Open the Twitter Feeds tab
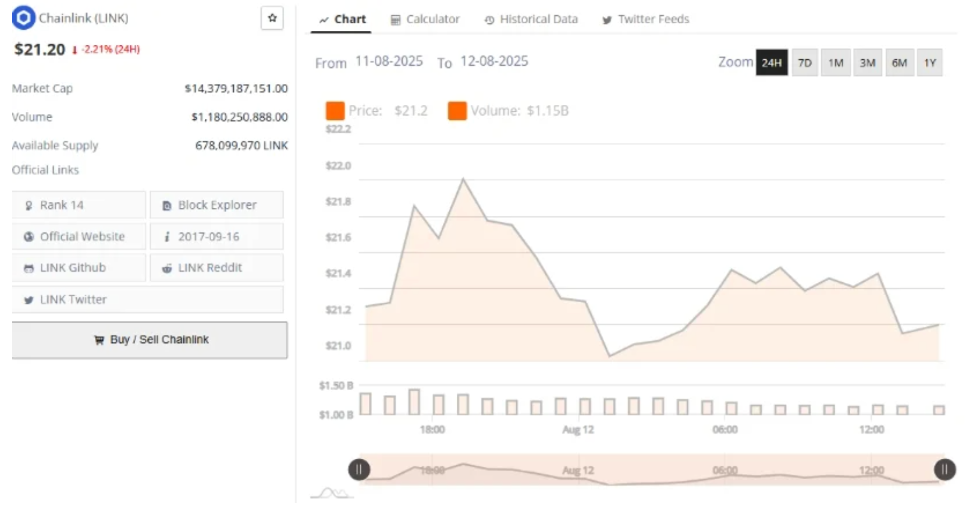The width and height of the screenshot is (980, 510). (645, 19)
